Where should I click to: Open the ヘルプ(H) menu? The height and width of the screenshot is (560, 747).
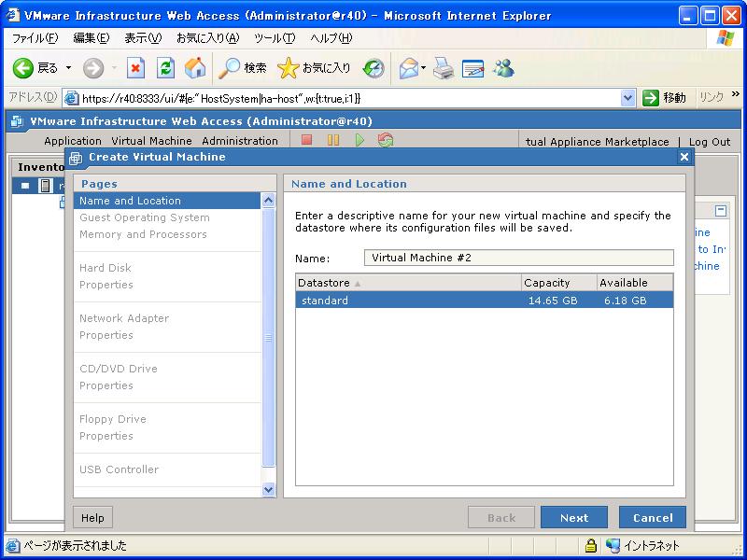click(331, 38)
